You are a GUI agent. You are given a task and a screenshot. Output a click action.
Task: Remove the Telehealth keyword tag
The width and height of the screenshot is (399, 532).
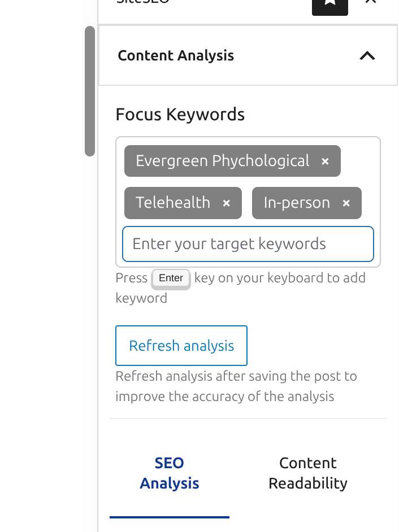click(226, 203)
